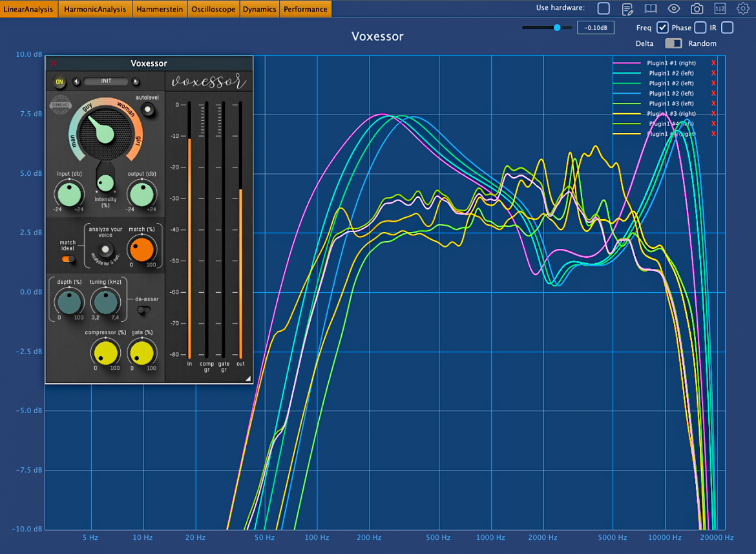
Task: Click the level slider handle
Action: (x=557, y=28)
